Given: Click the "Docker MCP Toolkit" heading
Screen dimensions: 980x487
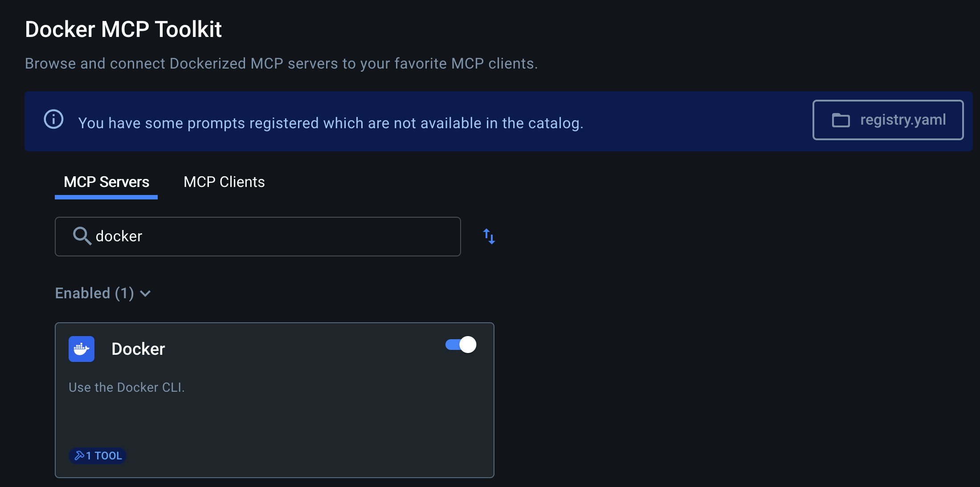Looking at the screenshot, I should pyautogui.click(x=123, y=29).
